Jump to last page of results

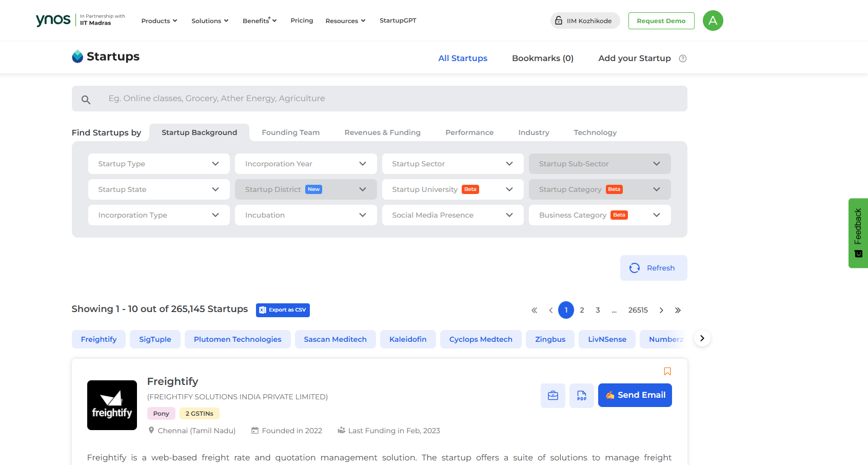[x=678, y=310]
